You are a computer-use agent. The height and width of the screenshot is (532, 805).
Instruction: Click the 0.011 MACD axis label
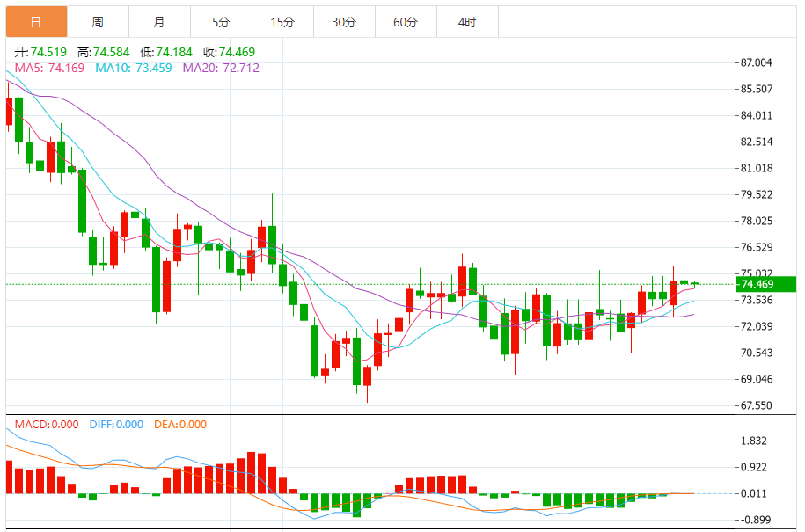[754, 493]
